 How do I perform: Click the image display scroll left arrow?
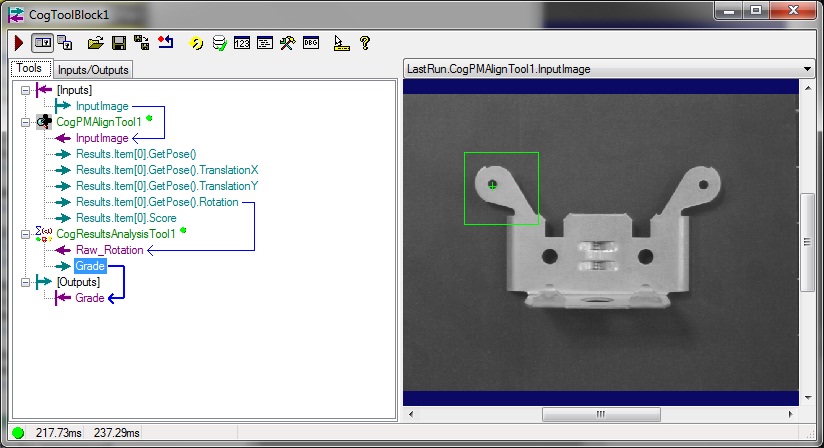click(411, 414)
